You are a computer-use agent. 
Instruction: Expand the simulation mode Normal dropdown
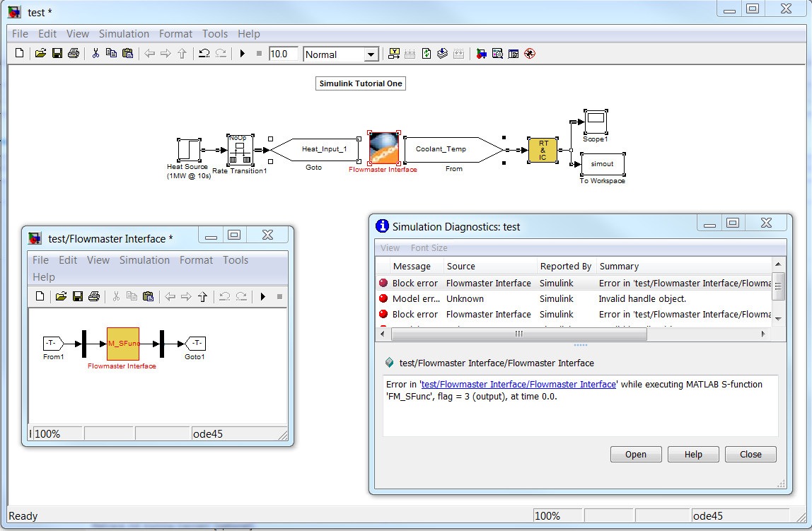click(x=371, y=54)
